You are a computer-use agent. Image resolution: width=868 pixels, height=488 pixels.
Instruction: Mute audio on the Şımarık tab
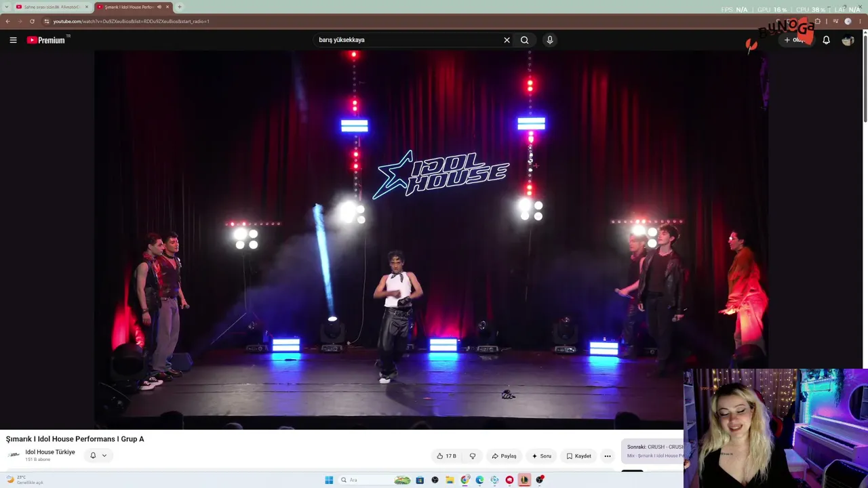[159, 7]
